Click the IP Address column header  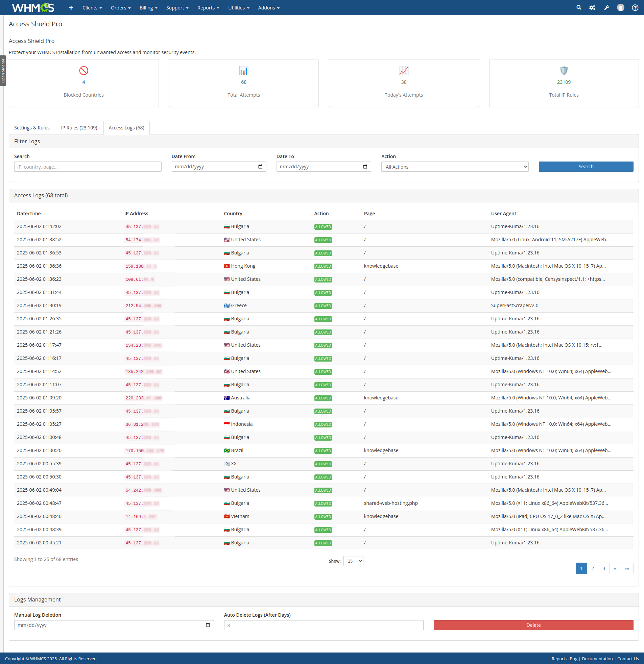coord(136,214)
